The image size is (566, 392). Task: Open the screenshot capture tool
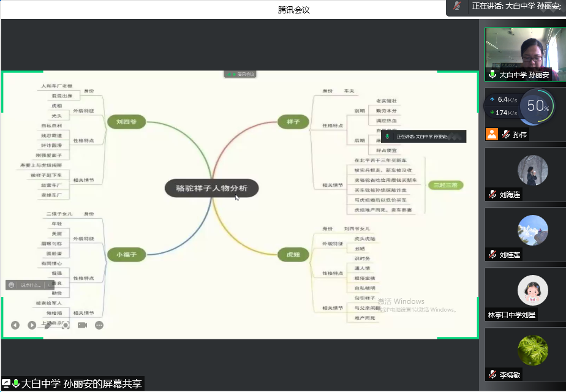(66, 325)
